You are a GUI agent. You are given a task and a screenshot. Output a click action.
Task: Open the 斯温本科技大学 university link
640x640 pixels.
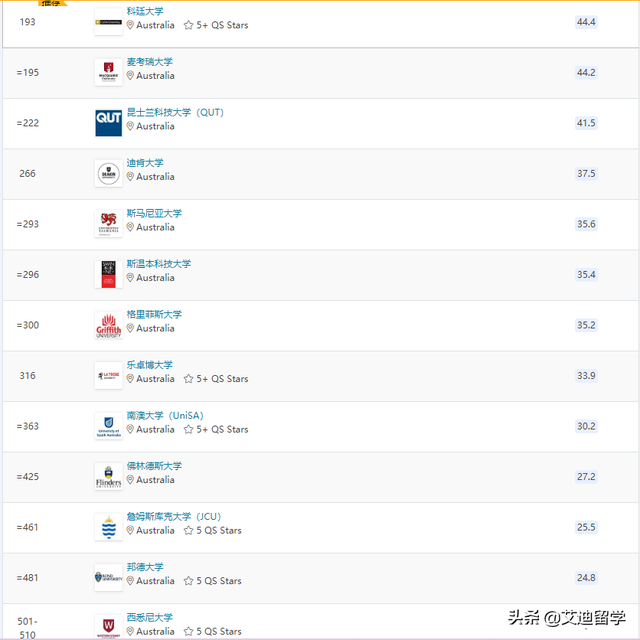[x=159, y=264]
